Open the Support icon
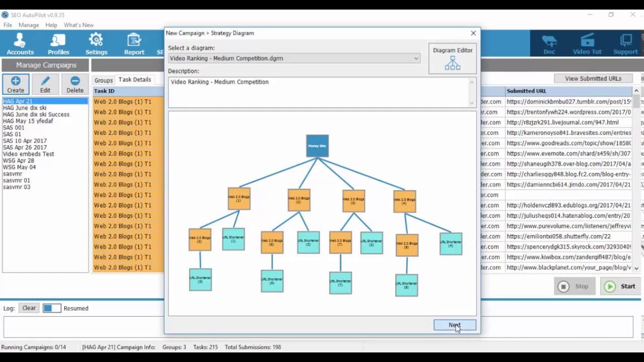The height and width of the screenshot is (362, 644). point(625,44)
